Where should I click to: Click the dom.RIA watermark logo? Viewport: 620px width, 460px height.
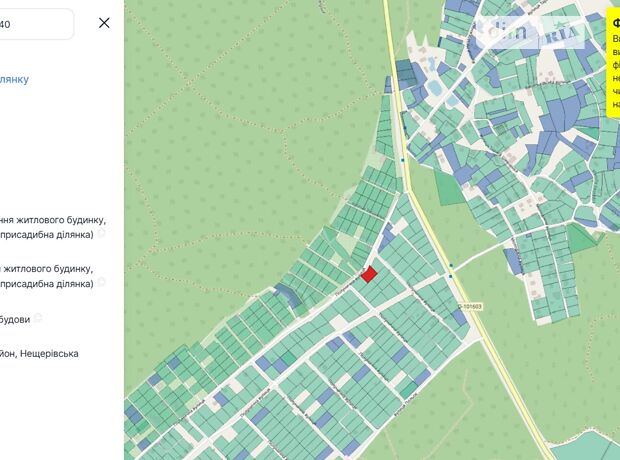(535, 32)
